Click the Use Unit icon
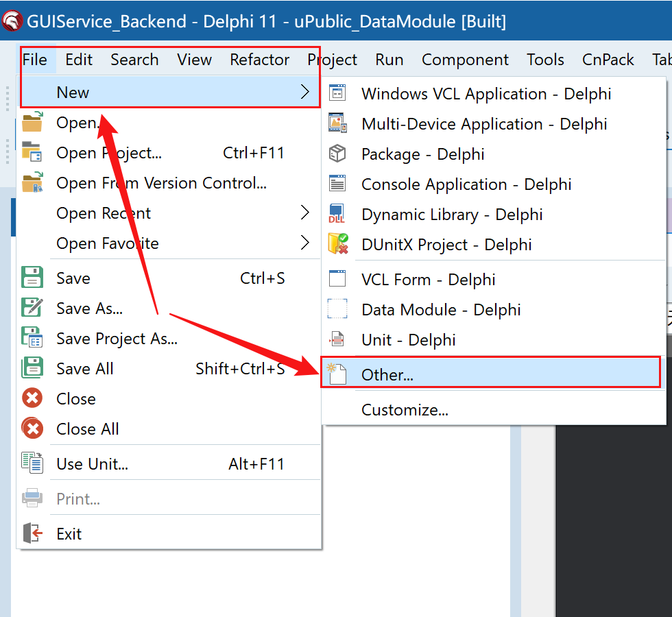Viewport: 672px width, 617px height. pyautogui.click(x=32, y=463)
